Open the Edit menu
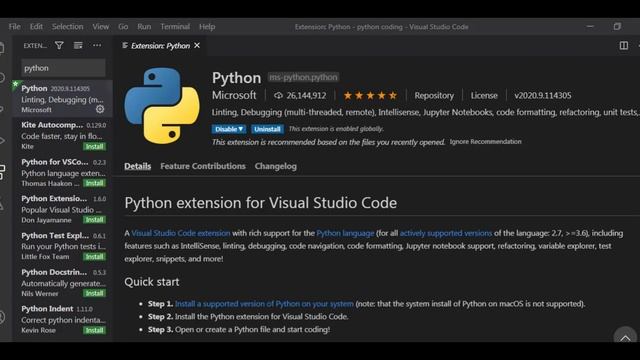 coord(36,27)
